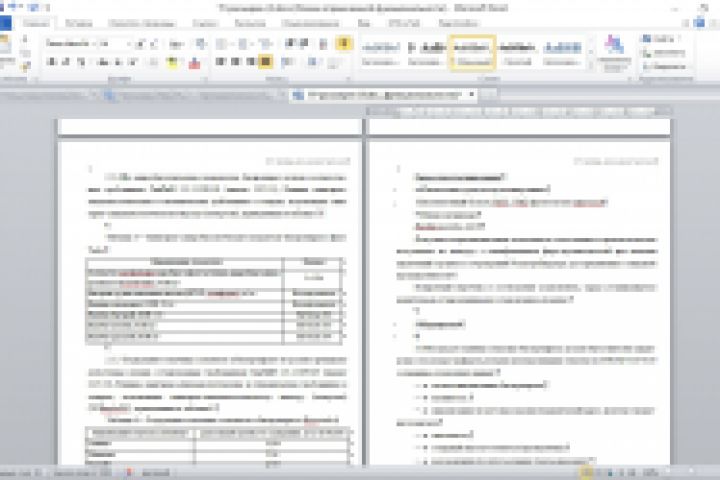
Task: Click the Text Highlight Color marker icon
Action: [173, 62]
